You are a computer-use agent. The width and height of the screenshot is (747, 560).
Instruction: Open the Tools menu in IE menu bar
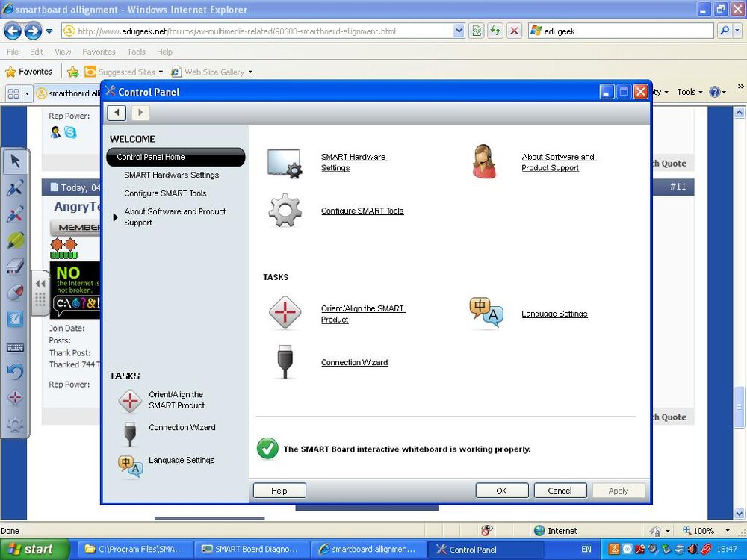tap(136, 52)
